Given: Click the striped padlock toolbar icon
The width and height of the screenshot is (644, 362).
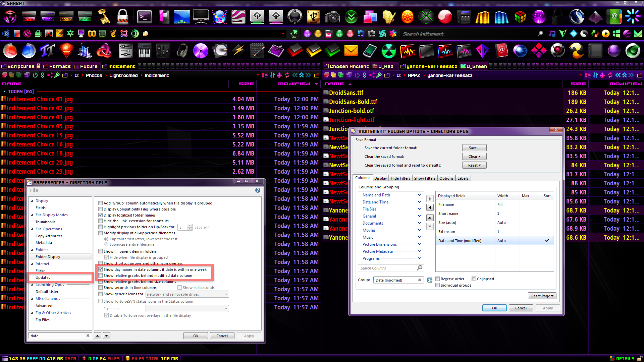Looking at the screenshot, I should click(x=123, y=16).
